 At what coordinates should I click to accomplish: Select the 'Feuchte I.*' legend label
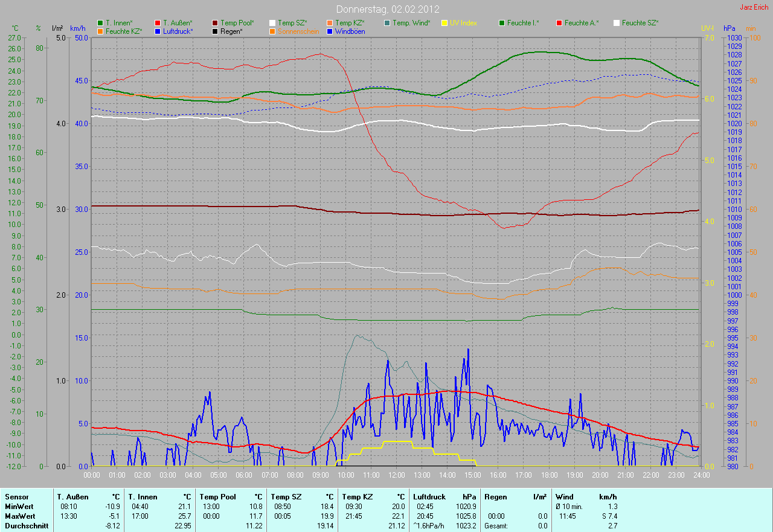(523, 23)
